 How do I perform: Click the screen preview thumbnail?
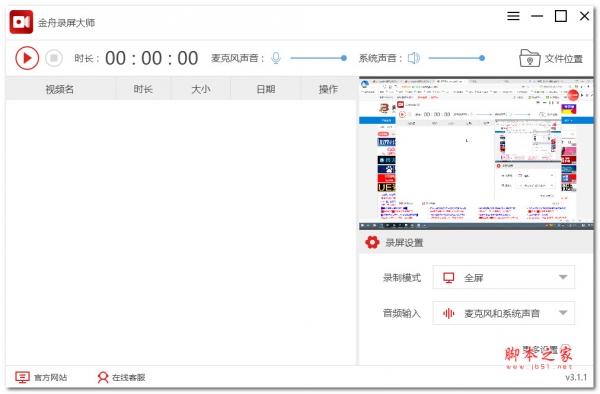tap(476, 154)
